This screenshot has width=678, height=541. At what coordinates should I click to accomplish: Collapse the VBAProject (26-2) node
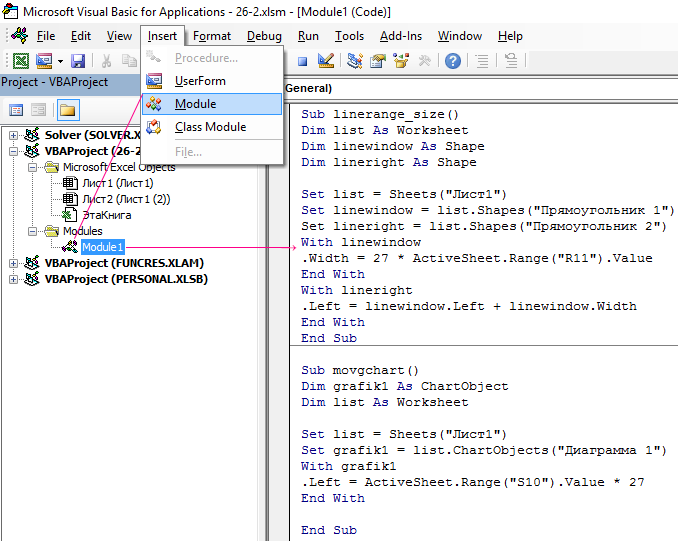coord(13,151)
